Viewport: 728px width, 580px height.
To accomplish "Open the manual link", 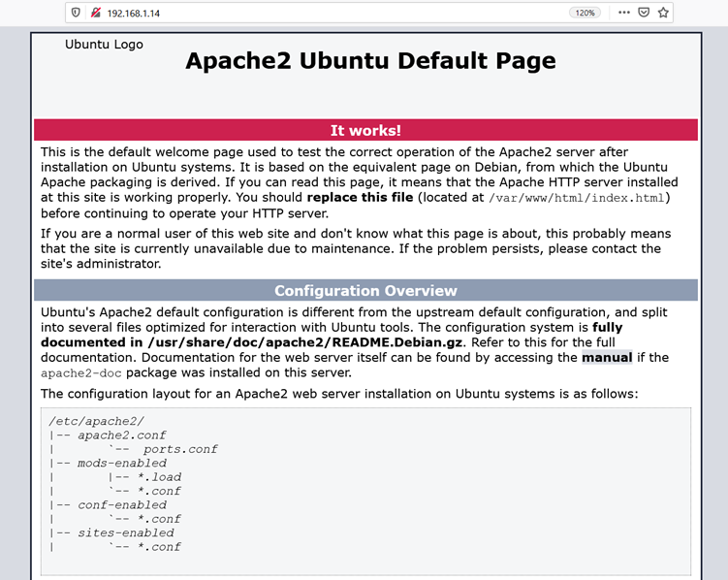I will (607, 357).
